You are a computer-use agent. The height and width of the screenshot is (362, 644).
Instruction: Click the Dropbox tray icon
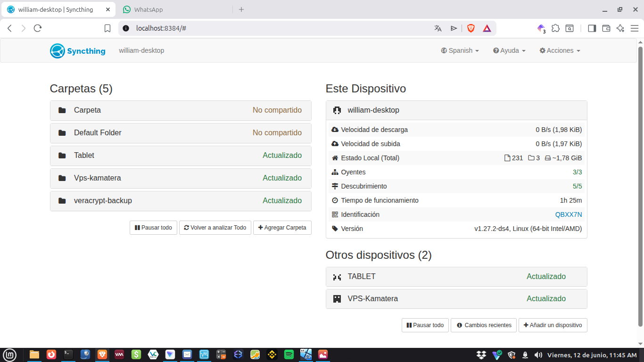481,354
